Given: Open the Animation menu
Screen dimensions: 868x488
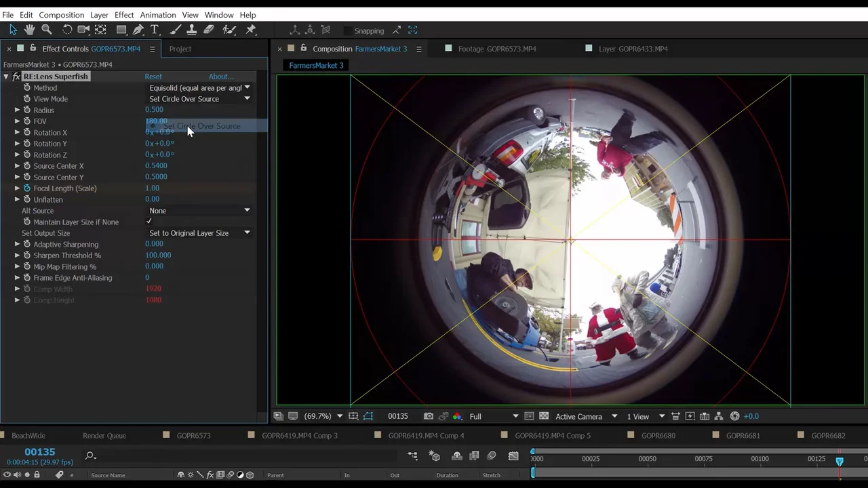Looking at the screenshot, I should coord(158,15).
